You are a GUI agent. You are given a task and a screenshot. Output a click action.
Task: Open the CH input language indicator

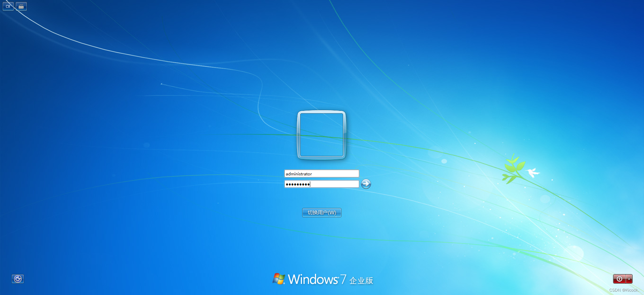pyautogui.click(x=8, y=6)
